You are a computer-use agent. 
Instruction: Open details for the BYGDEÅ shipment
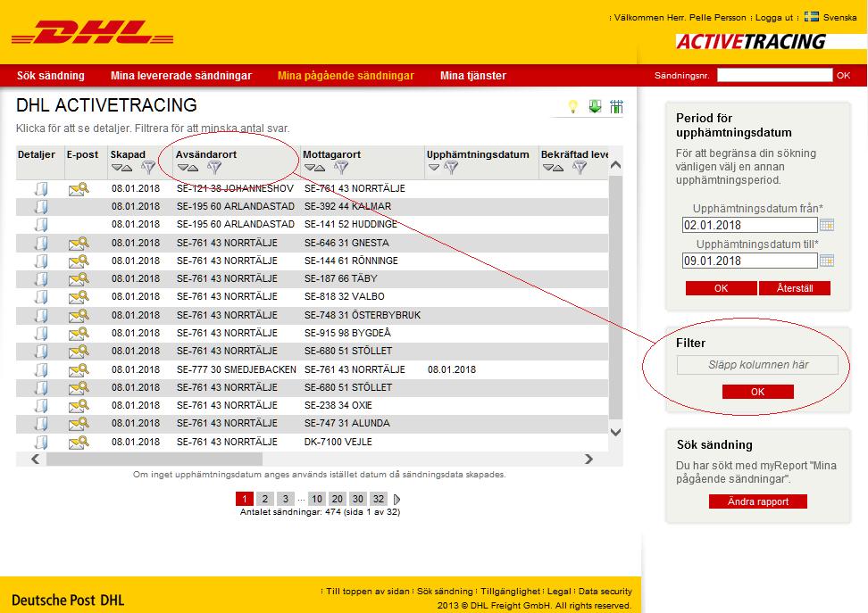coord(41,334)
